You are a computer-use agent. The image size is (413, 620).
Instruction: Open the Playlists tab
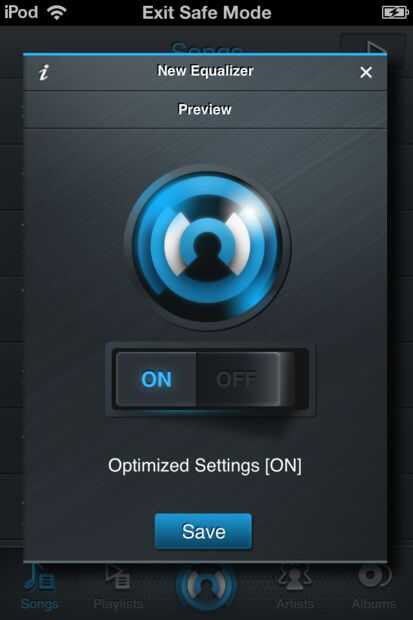[118, 588]
